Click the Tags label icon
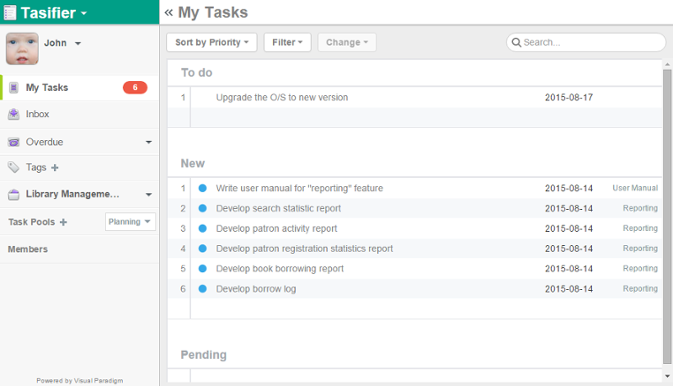The width and height of the screenshot is (673, 386). click(x=14, y=167)
